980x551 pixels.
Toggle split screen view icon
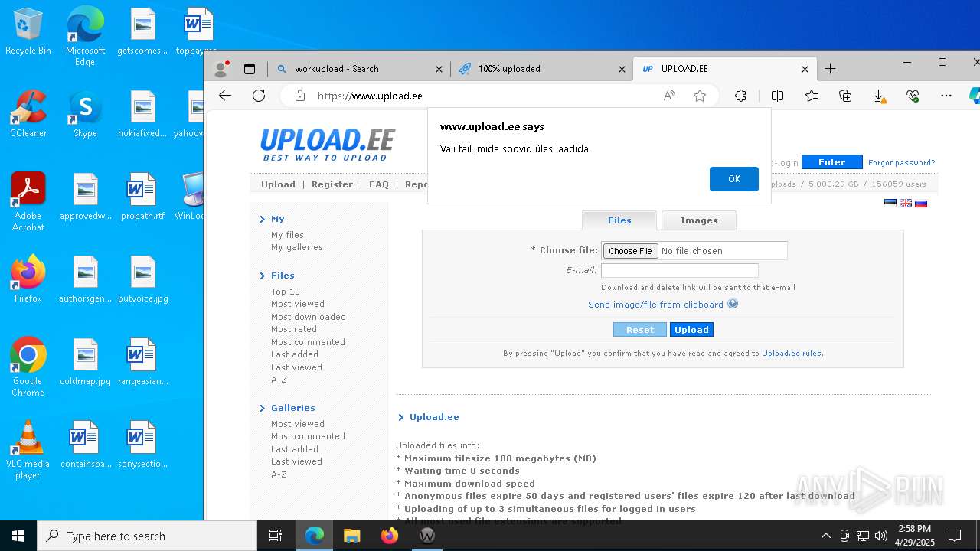777,96
